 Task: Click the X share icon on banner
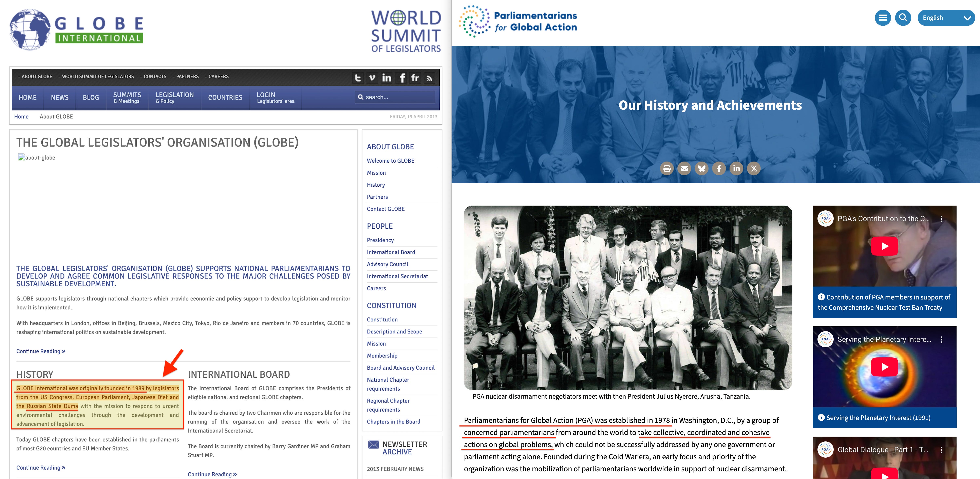click(754, 168)
